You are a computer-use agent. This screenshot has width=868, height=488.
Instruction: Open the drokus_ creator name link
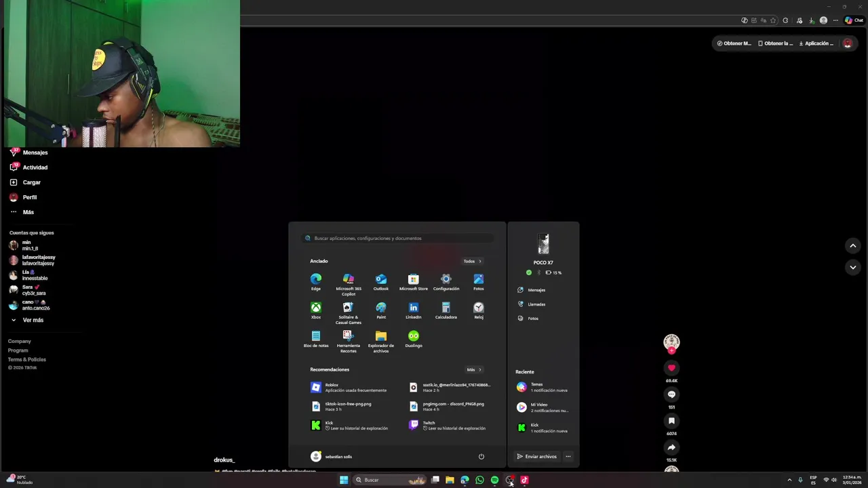(224, 460)
